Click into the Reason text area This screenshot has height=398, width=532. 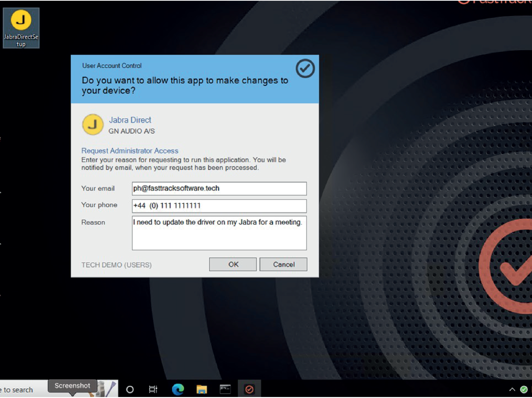tap(219, 233)
